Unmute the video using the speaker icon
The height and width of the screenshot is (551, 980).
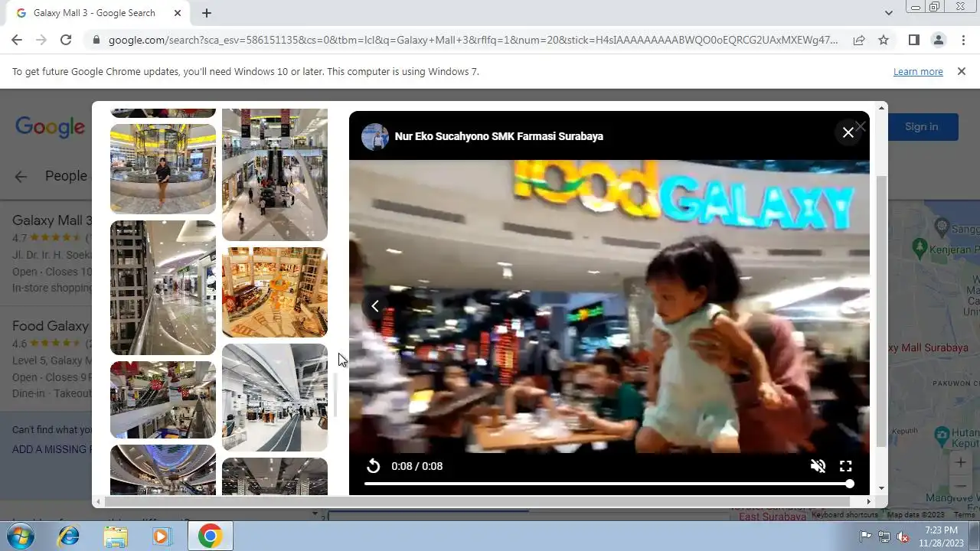click(818, 466)
